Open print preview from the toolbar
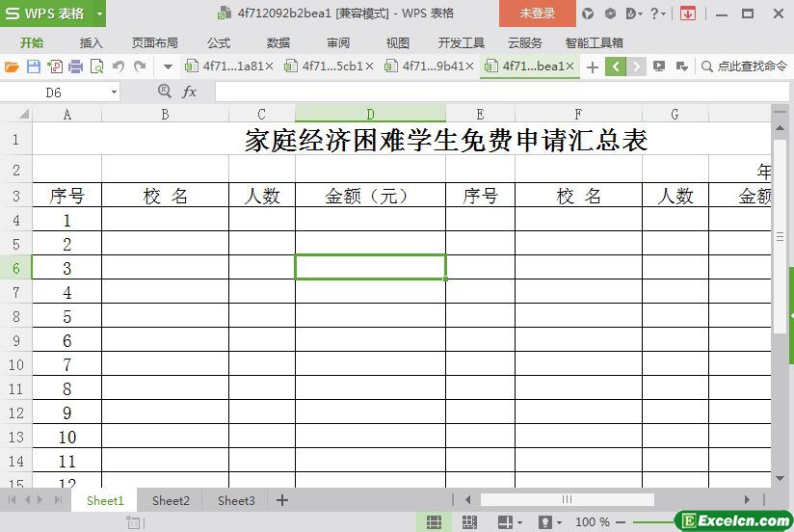 (x=96, y=66)
